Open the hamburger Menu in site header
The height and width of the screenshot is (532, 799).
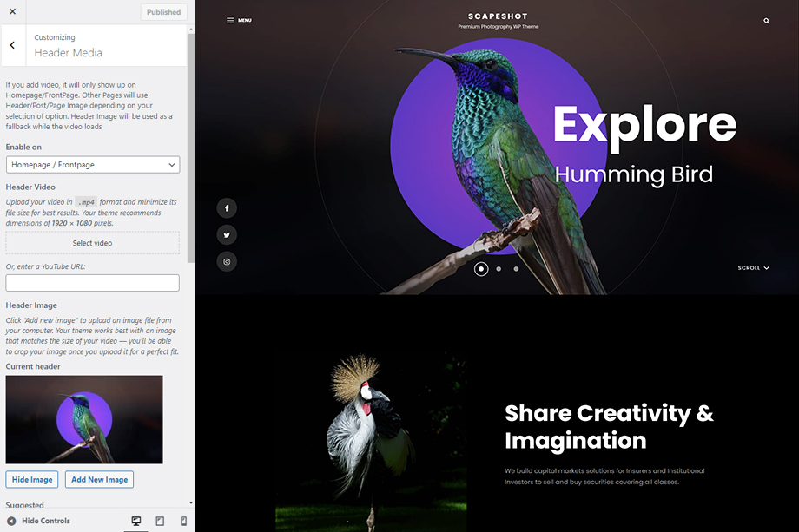(x=238, y=20)
